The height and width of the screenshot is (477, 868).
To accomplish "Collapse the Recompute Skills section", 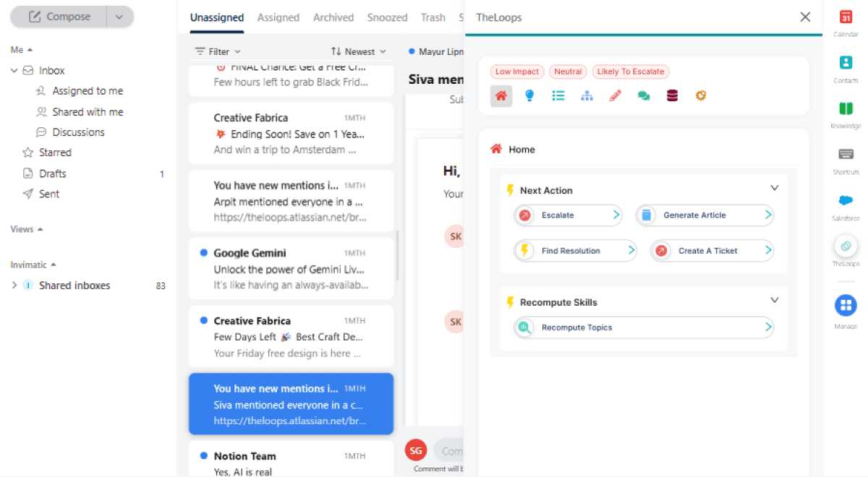I will click(x=774, y=300).
